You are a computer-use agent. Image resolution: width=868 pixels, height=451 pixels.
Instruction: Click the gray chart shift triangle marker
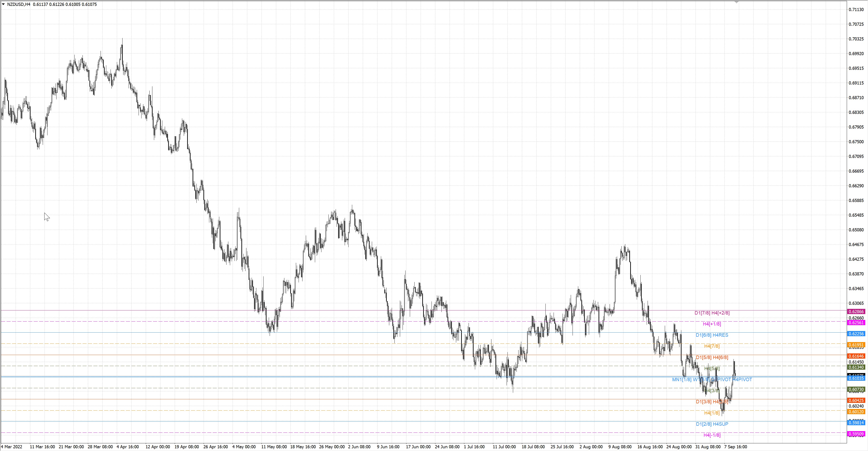coord(737,2)
